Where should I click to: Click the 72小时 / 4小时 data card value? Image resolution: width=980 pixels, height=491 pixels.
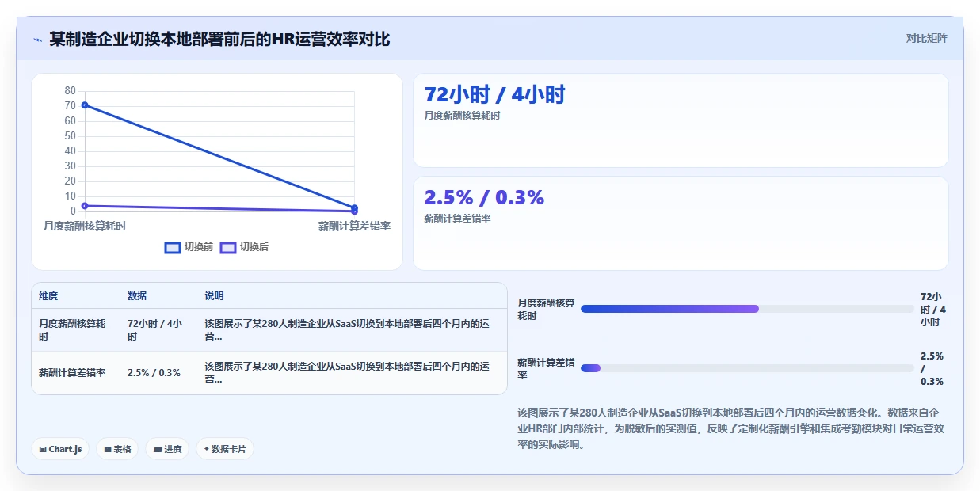point(494,94)
